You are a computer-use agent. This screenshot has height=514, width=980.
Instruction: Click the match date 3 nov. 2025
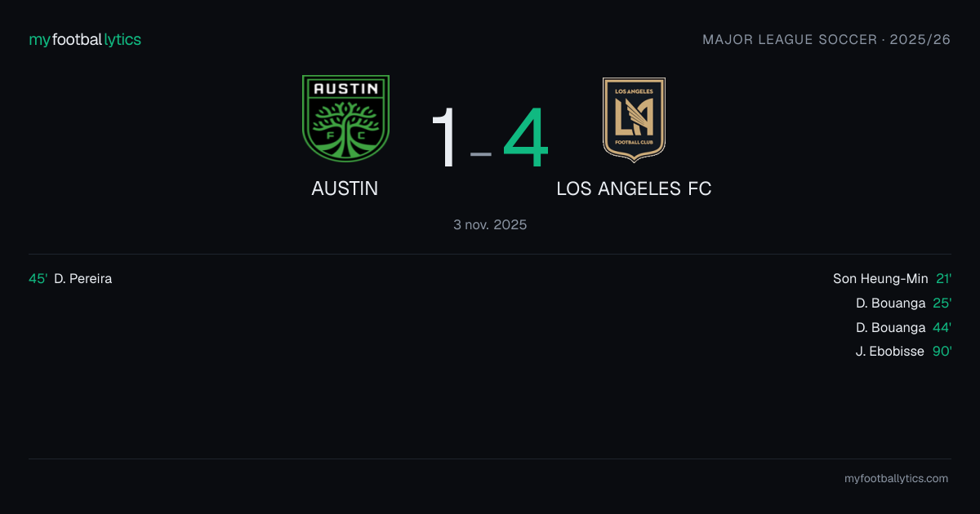[x=490, y=224]
